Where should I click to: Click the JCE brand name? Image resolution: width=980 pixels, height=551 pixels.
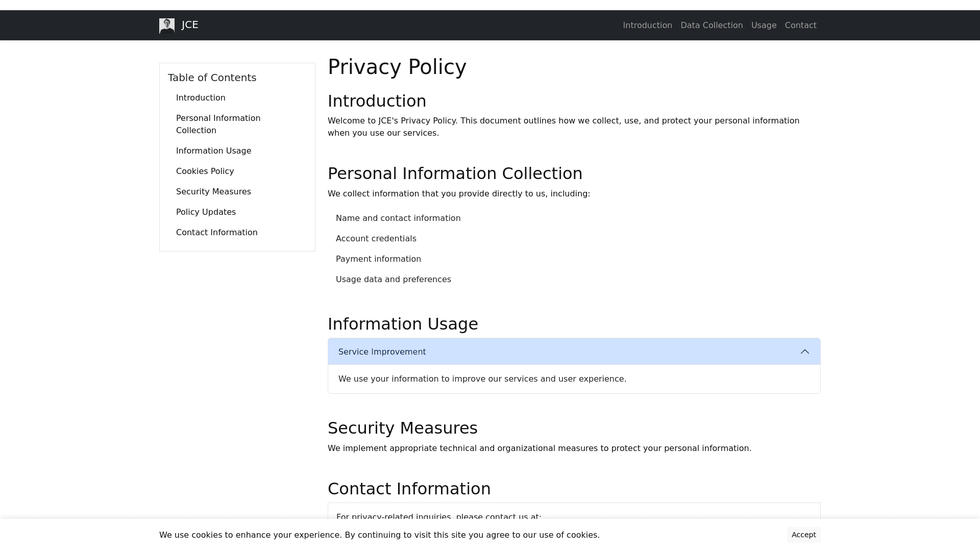pos(190,25)
